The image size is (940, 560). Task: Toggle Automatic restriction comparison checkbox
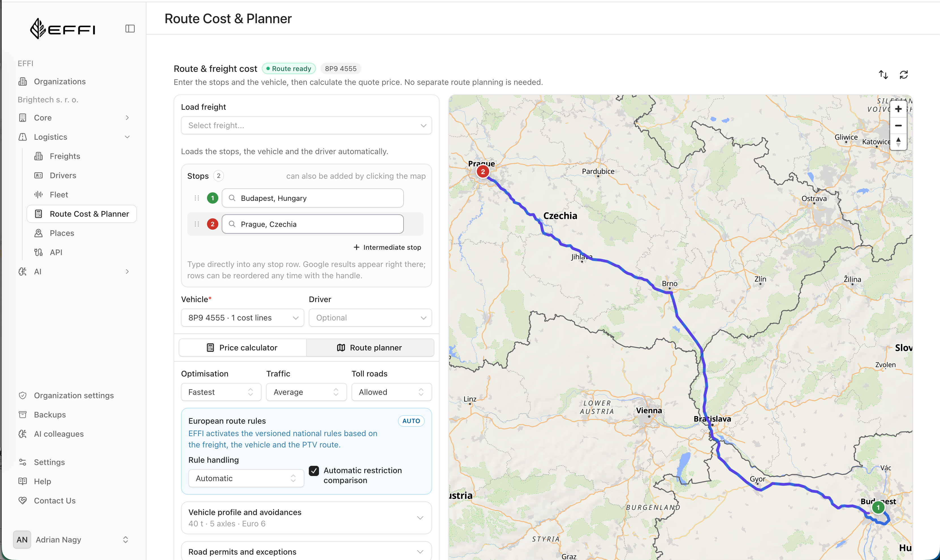[x=314, y=471]
